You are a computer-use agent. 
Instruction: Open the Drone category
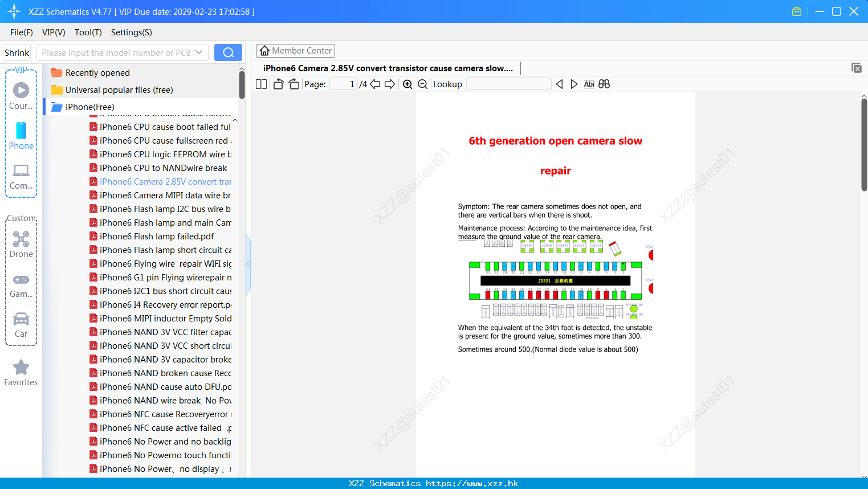pyautogui.click(x=21, y=245)
